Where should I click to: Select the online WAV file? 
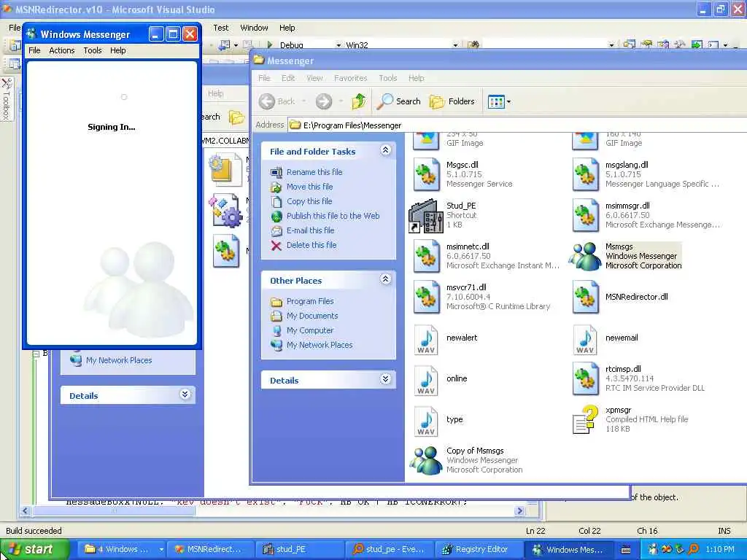tap(426, 381)
